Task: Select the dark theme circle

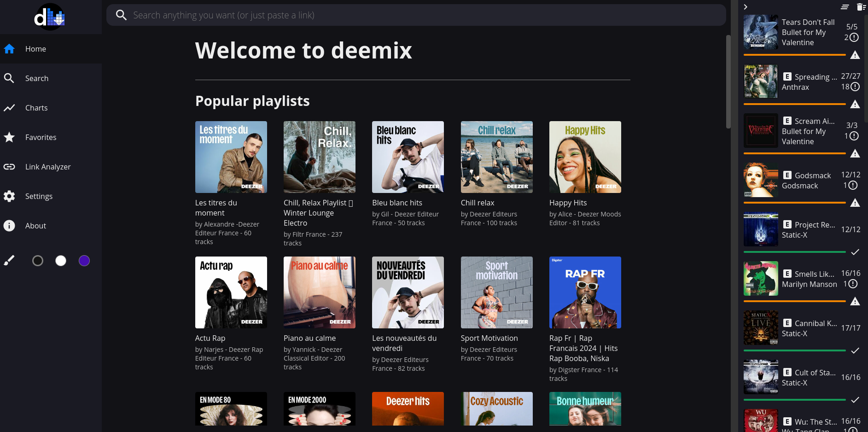Action: tap(38, 261)
